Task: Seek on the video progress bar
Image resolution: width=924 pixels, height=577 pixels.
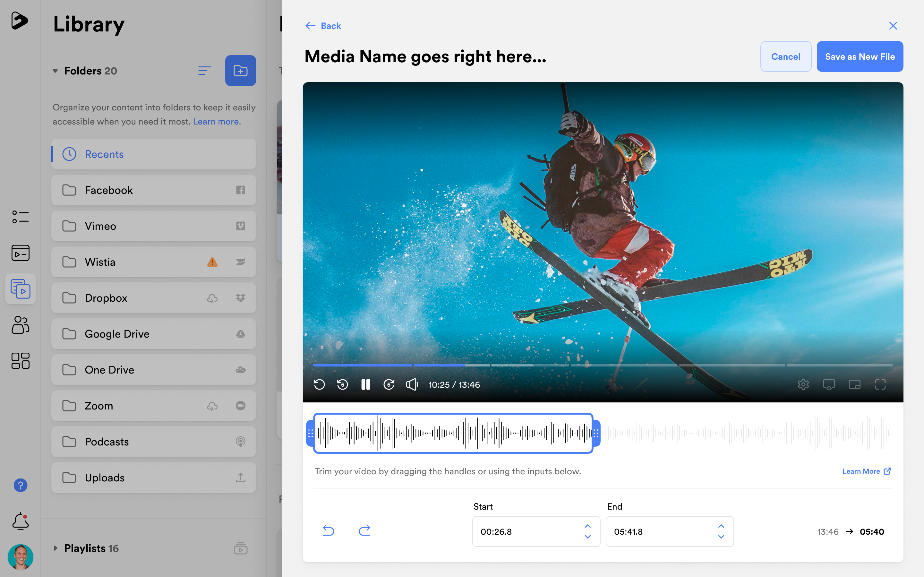Action: 603,365
